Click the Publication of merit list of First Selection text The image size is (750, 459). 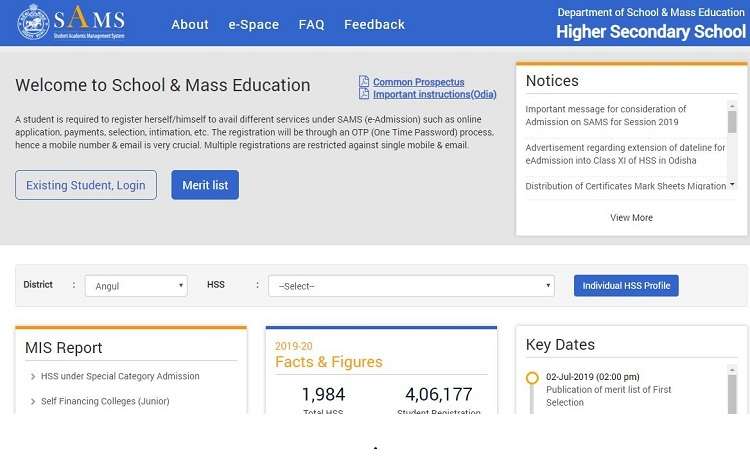point(608,396)
